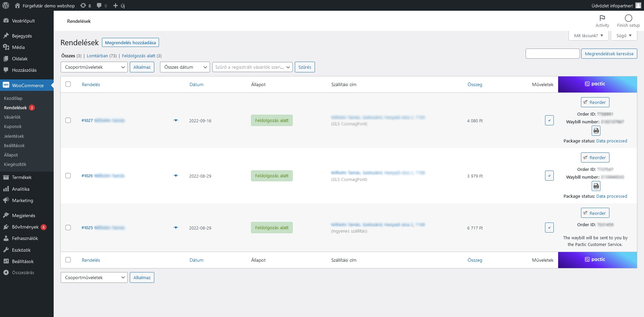Open Média library in sidebar
The image size is (644, 317).
[x=27, y=47]
